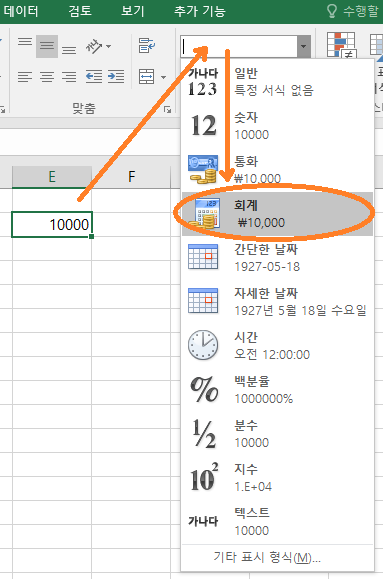
Task: Choose the 숫자 number format
Action: (277, 126)
